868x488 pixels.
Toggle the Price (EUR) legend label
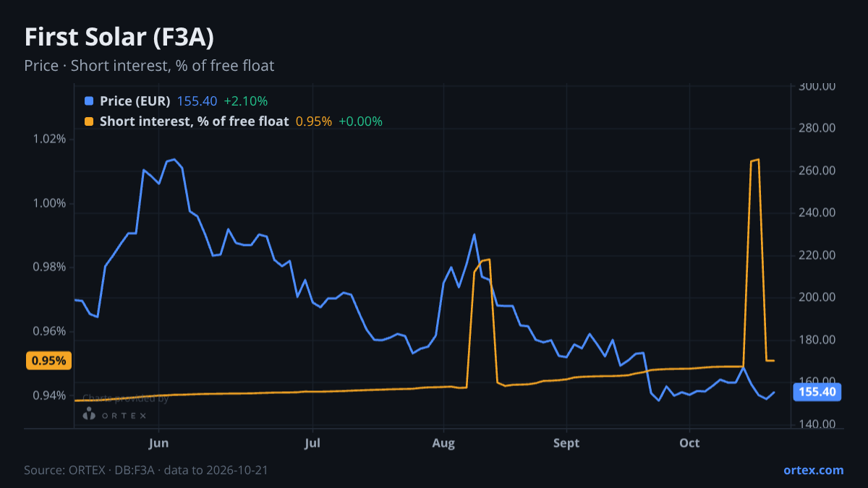(135, 101)
